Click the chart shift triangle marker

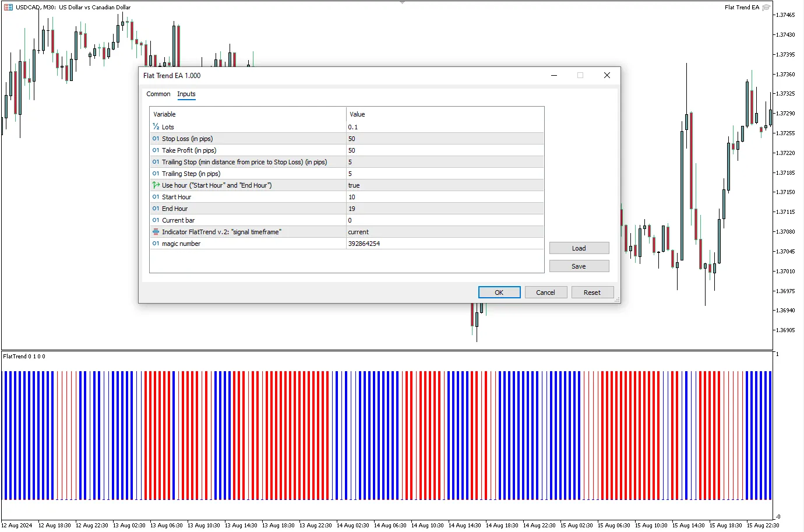point(402,2)
